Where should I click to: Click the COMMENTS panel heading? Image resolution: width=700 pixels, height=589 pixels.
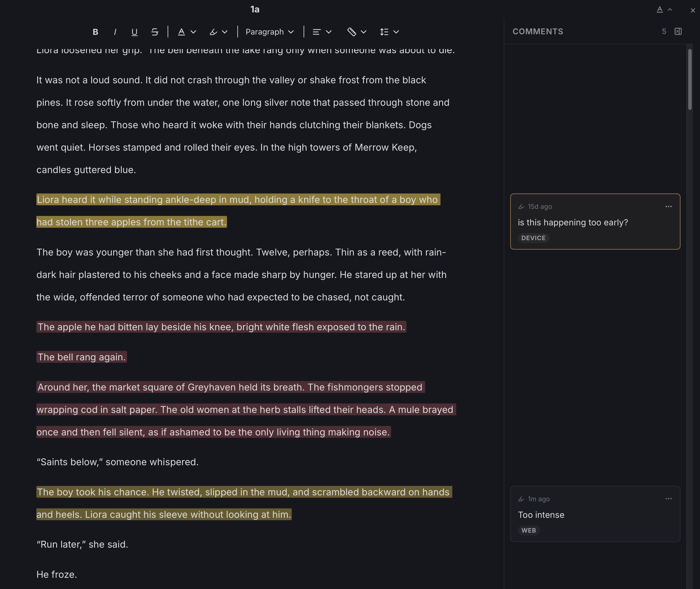[x=538, y=31]
